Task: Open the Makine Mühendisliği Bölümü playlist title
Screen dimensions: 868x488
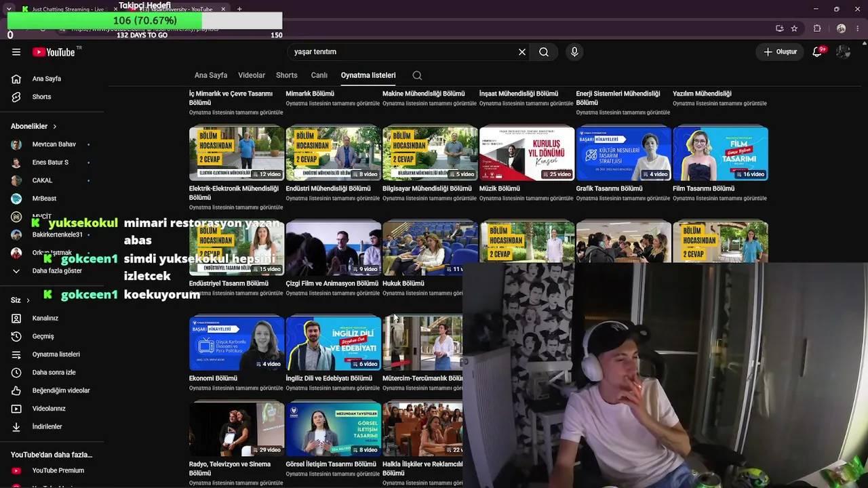Action: [424, 94]
